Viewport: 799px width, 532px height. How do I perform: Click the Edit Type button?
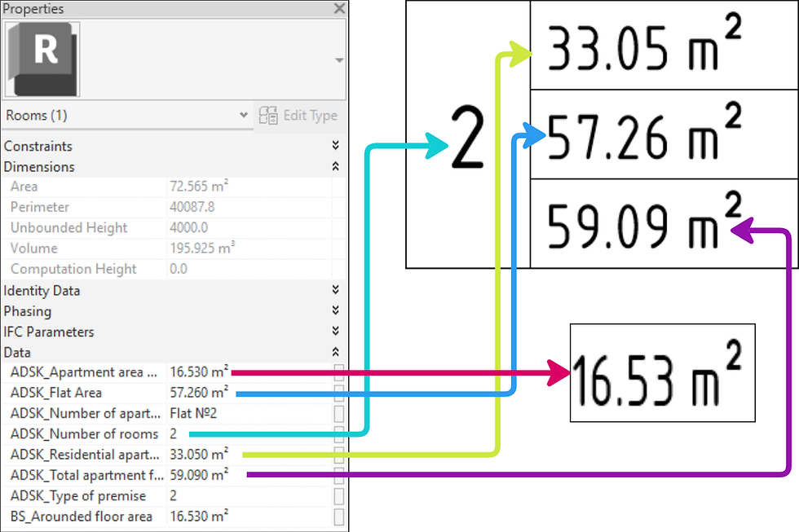[x=298, y=116]
